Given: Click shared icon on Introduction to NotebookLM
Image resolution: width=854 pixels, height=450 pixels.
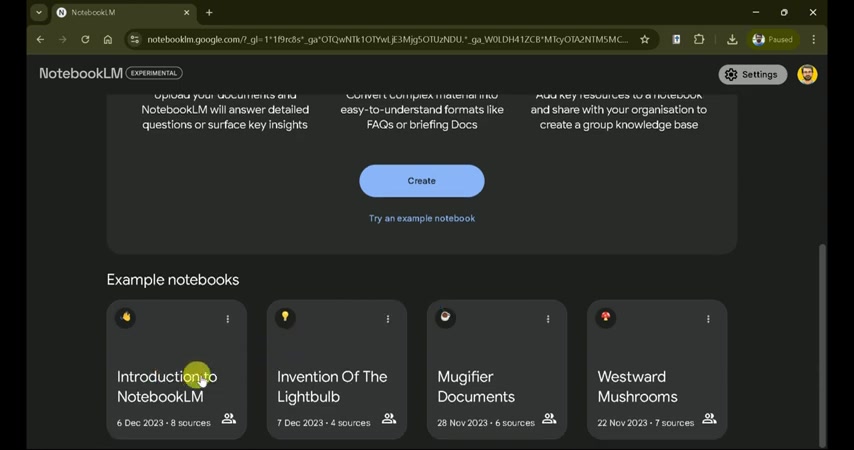Looking at the screenshot, I should [229, 419].
